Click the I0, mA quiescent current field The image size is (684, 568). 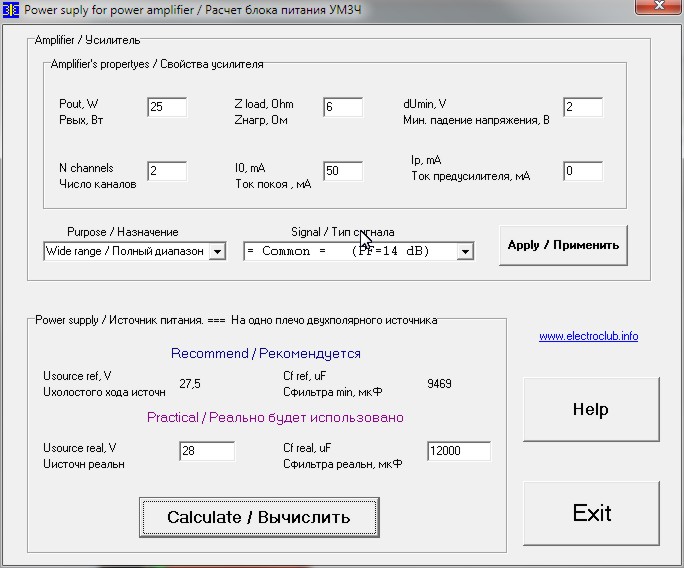(343, 171)
